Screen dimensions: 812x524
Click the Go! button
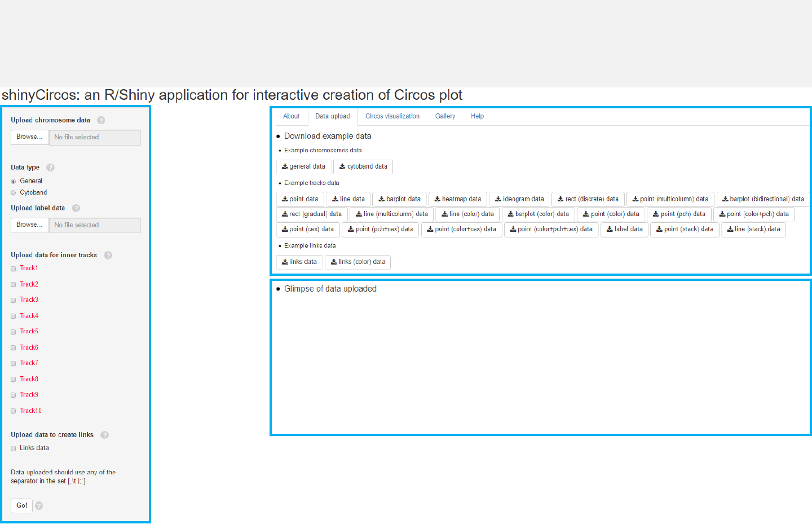click(22, 506)
